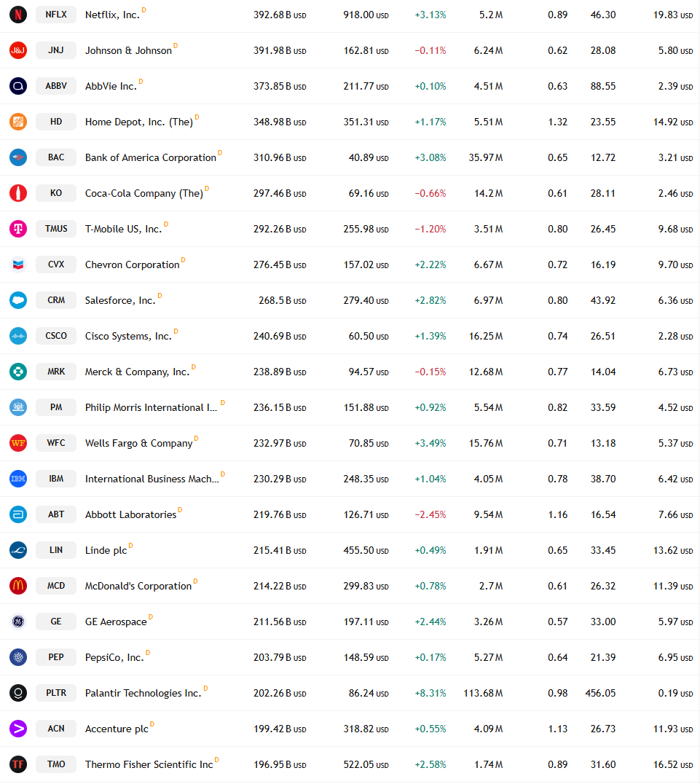The width and height of the screenshot is (700, 784).
Task: Click Palantir P/E value 456.05
Action: (x=600, y=693)
